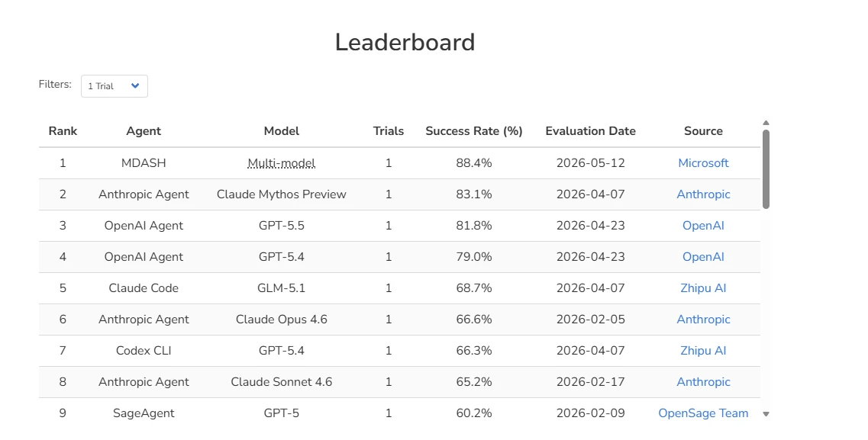Click the scroll up arrow of the table
The image size is (868, 440).
tap(766, 123)
